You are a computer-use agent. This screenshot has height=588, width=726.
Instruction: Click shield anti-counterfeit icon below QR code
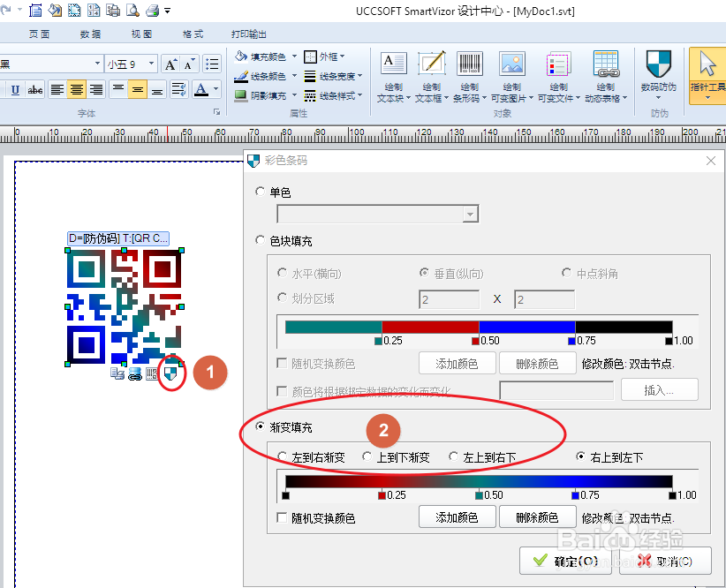coord(170,373)
